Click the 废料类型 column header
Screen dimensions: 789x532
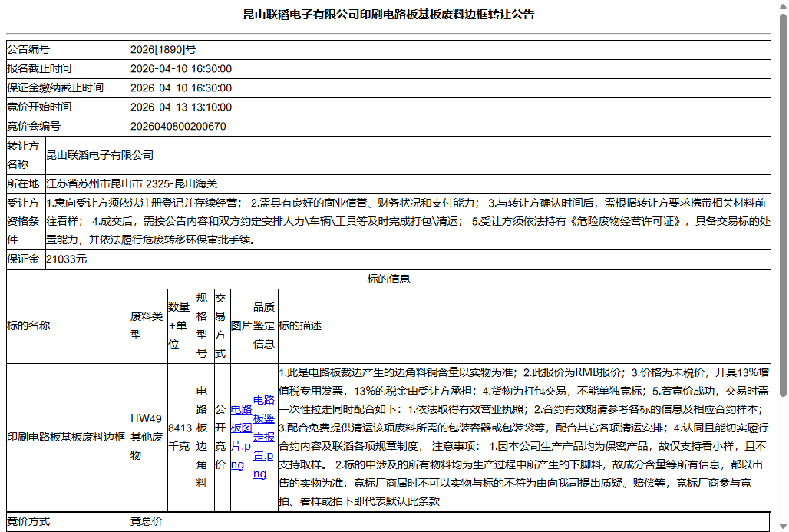pyautogui.click(x=148, y=325)
